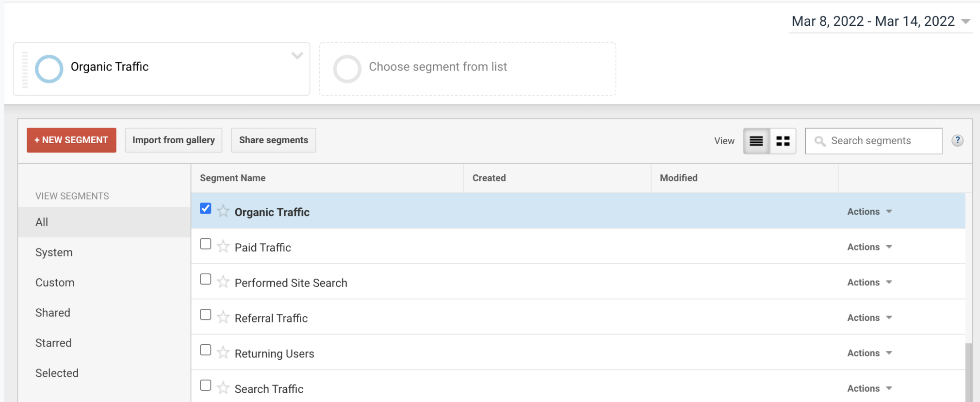Screen dimensions: 980x402
Task: Star the Referral Traffic segment
Action: [223, 318]
